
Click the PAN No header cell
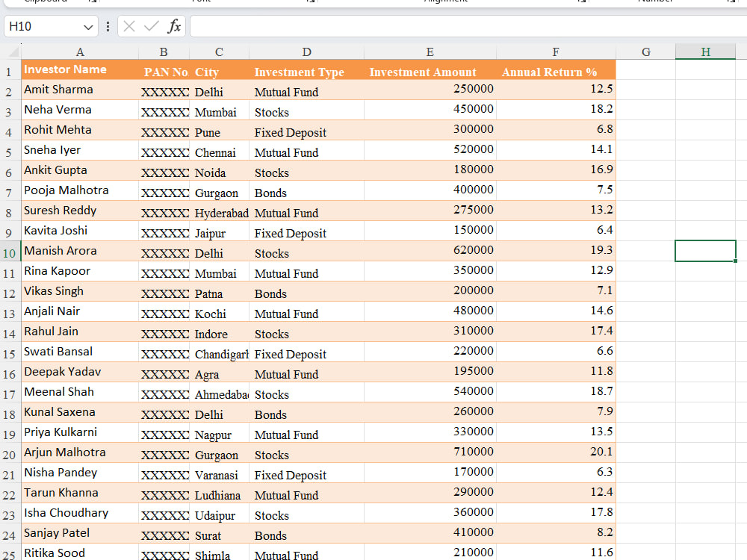[164, 69]
